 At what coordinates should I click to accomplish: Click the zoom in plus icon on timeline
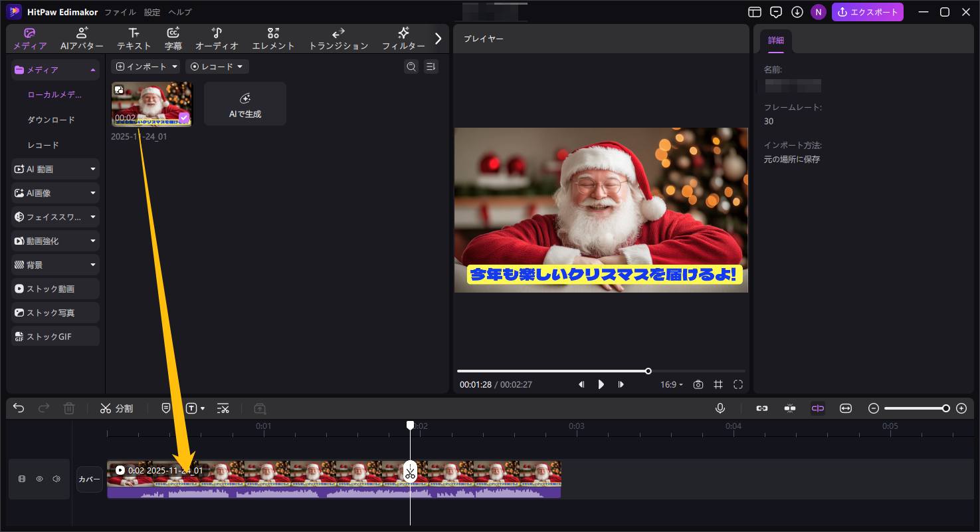(961, 408)
